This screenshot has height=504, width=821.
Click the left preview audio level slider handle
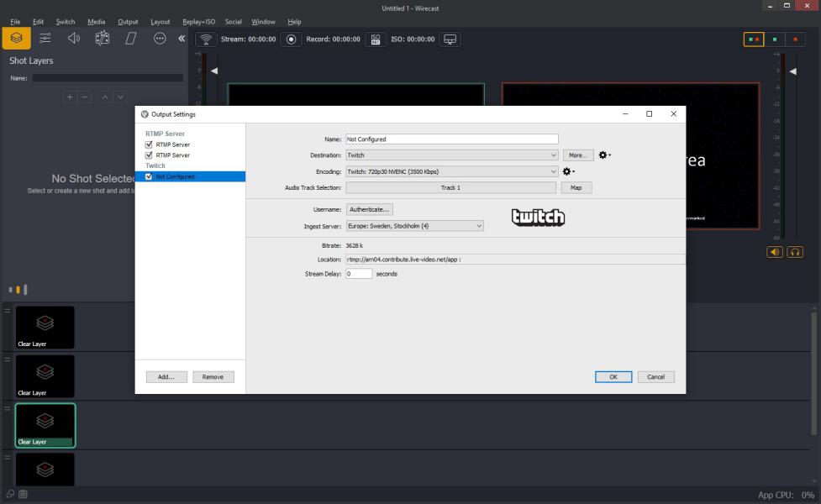214,71
